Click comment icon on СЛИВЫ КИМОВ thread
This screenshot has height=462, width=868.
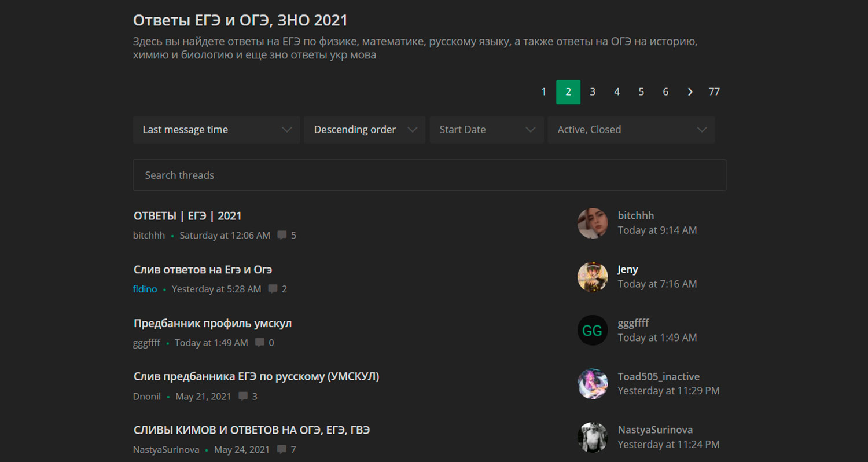[x=282, y=449]
